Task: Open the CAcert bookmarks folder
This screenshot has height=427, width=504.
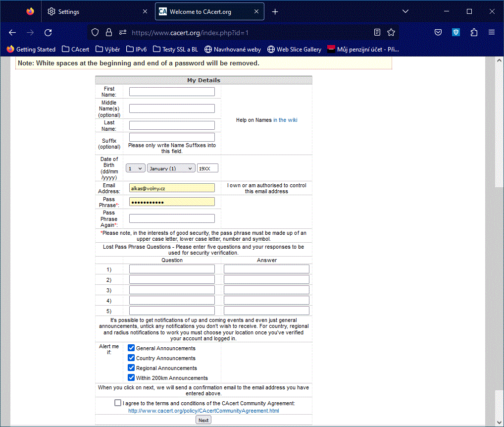Action: (76, 49)
